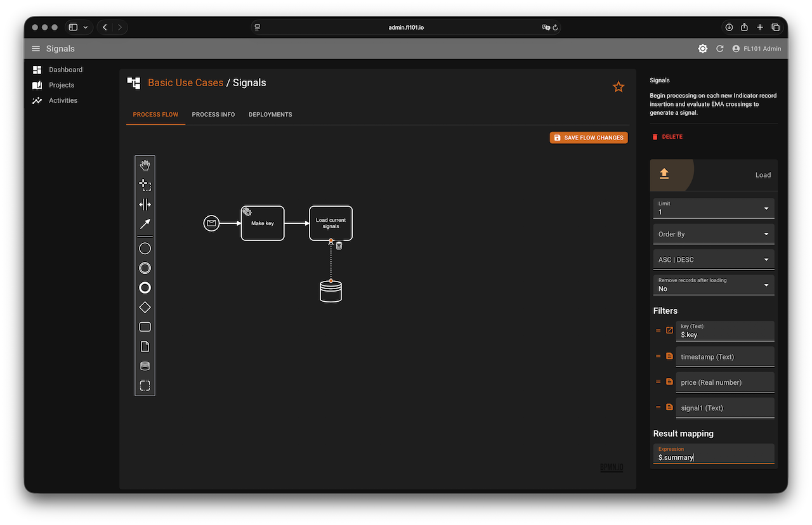Select the hand tool in palette

point(145,165)
